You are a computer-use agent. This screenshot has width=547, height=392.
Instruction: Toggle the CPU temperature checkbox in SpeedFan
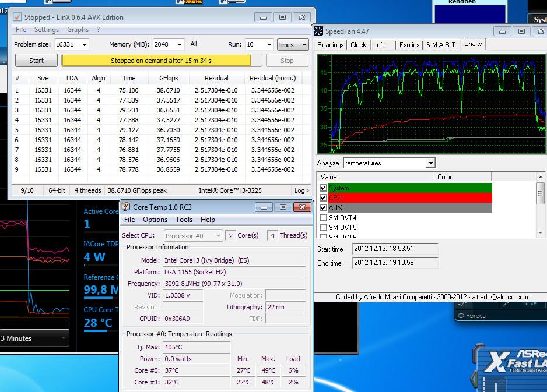[324, 197]
